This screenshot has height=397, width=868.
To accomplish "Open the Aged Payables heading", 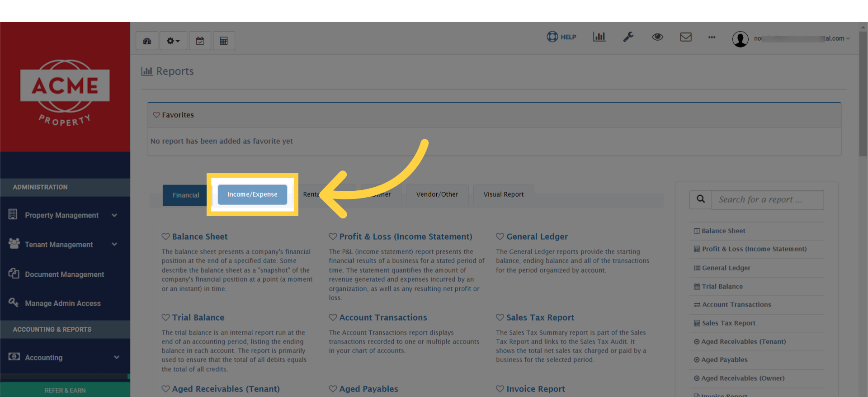I will (x=368, y=389).
